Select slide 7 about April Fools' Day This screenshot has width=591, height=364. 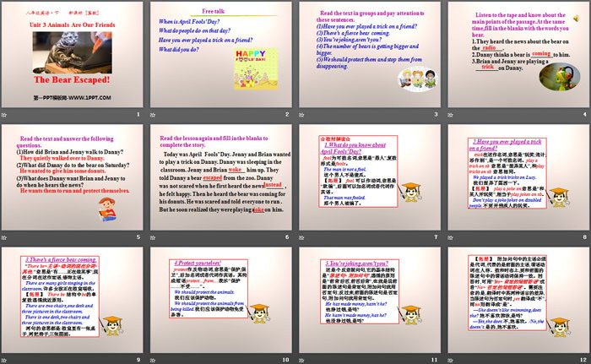[x=370, y=177]
